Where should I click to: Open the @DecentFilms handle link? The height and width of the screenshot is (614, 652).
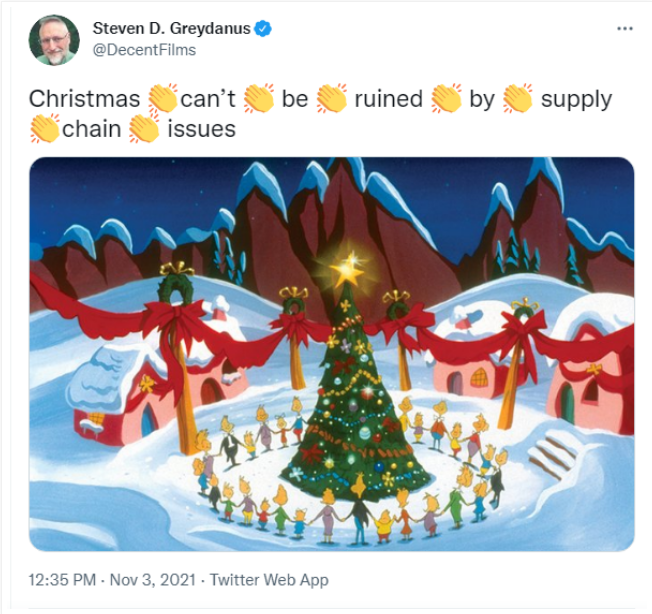tap(144, 49)
